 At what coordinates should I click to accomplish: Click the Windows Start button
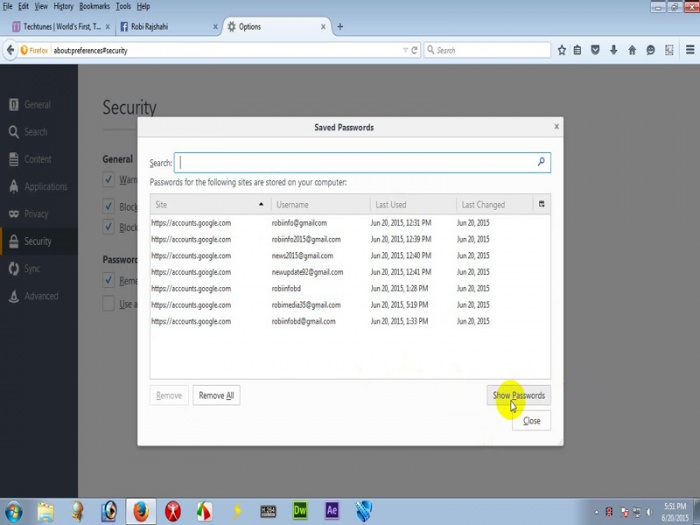[x=13, y=512]
